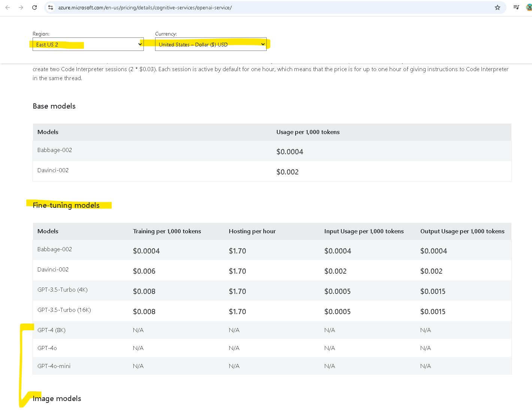The image size is (532, 410).
Task: Click the GPT-3.5-Turbo (4K) row label
Action: click(x=63, y=289)
